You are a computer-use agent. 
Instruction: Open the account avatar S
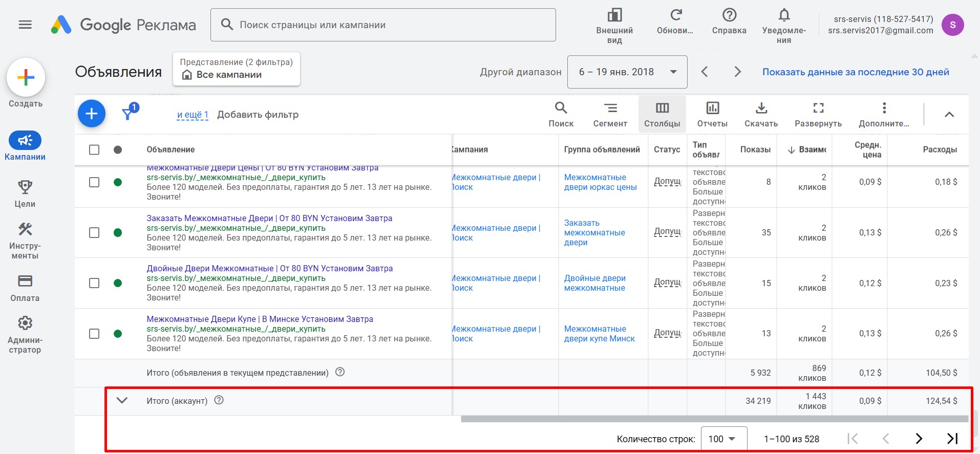coord(952,25)
